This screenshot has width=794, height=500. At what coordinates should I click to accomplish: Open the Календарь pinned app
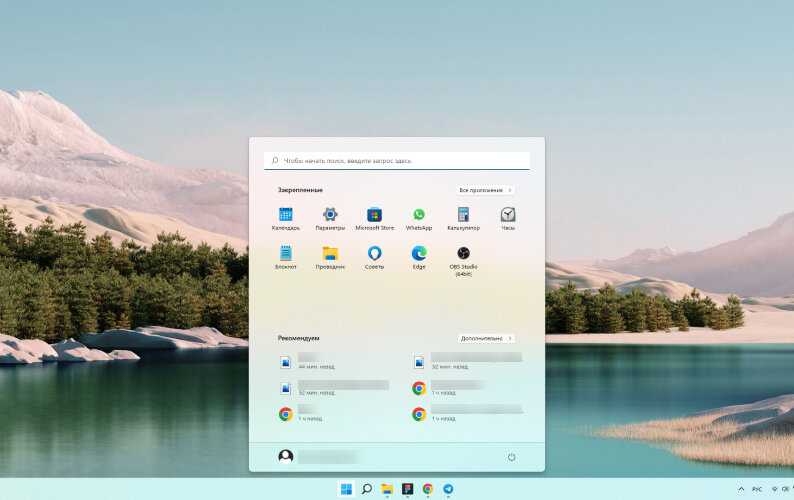coord(286,219)
